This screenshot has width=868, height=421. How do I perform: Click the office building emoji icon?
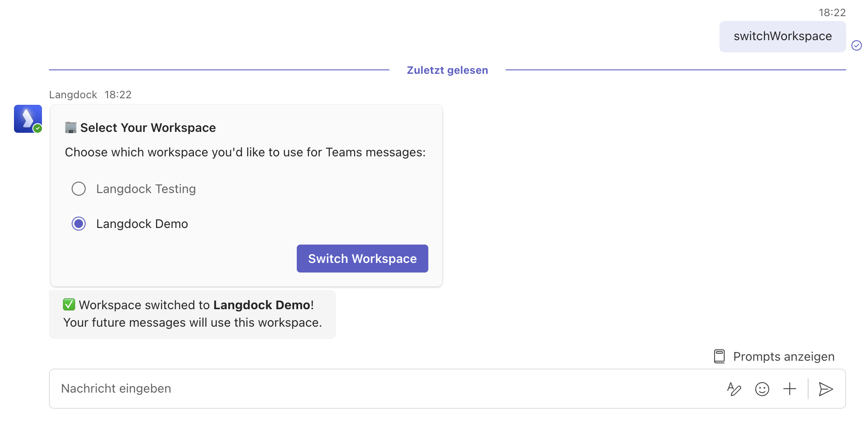point(71,127)
